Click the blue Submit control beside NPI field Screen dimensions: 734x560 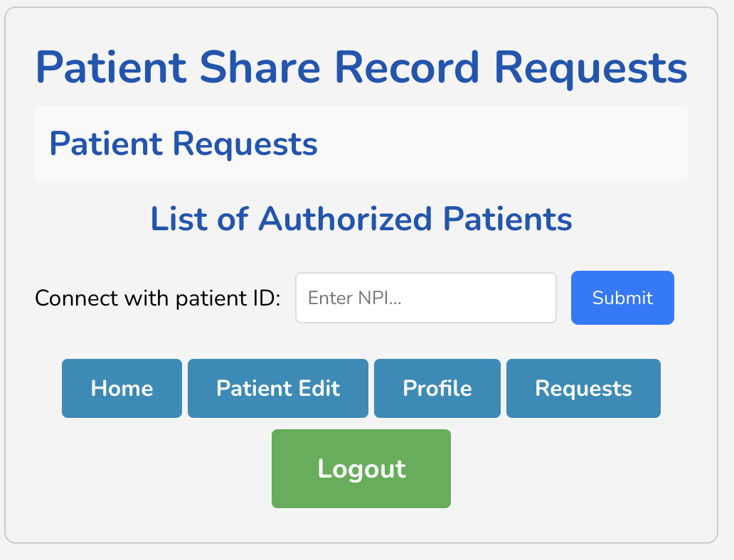pos(622,297)
